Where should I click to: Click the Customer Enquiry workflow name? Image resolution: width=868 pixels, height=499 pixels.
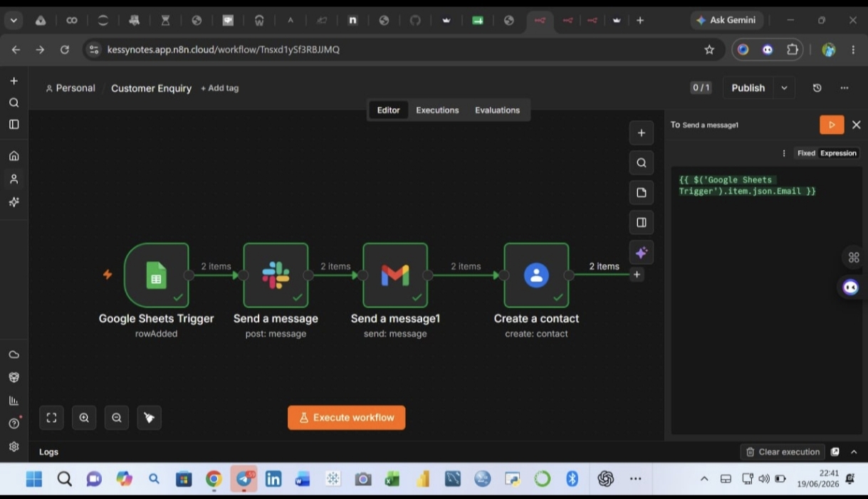151,88
